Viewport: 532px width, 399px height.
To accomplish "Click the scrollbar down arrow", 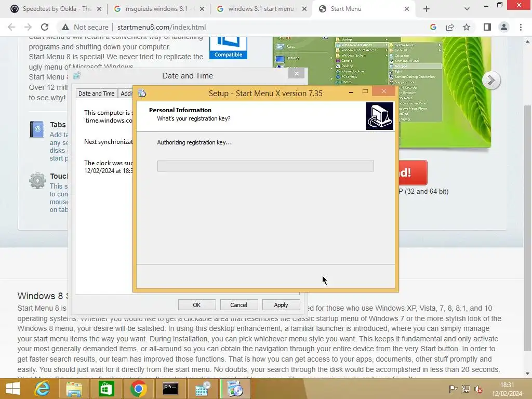I will coord(527,374).
